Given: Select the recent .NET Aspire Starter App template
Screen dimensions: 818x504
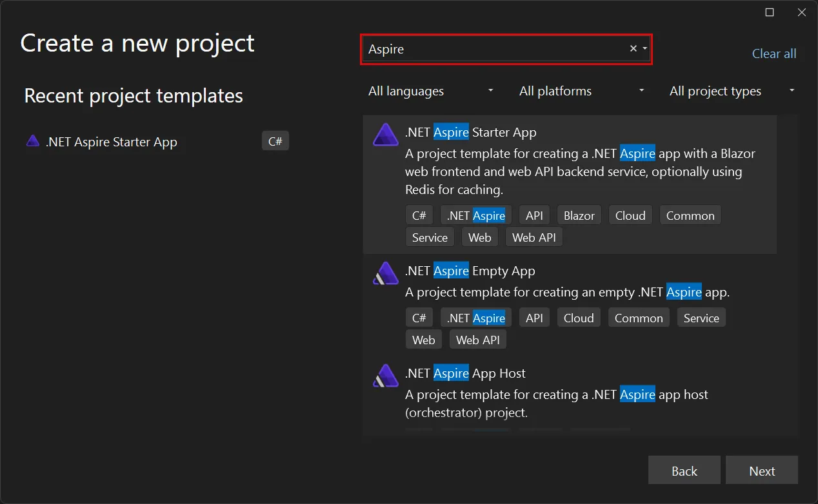Looking at the screenshot, I should pyautogui.click(x=110, y=141).
